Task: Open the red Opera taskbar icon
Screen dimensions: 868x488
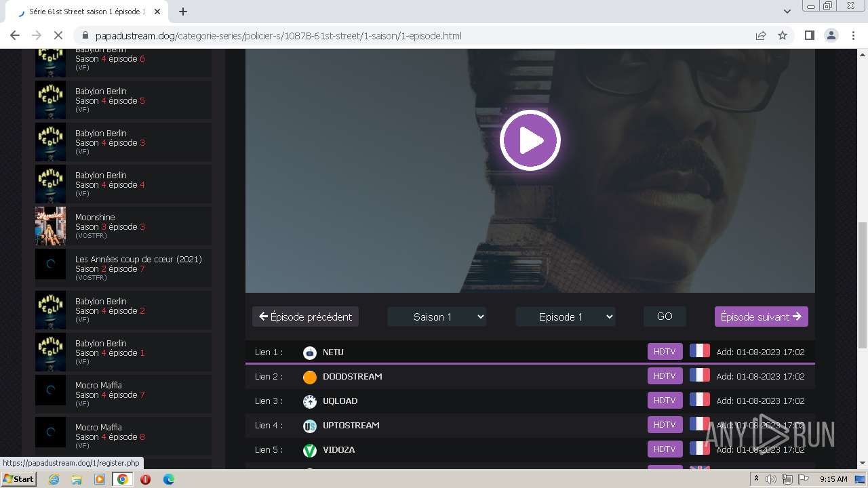Action: tap(145, 479)
